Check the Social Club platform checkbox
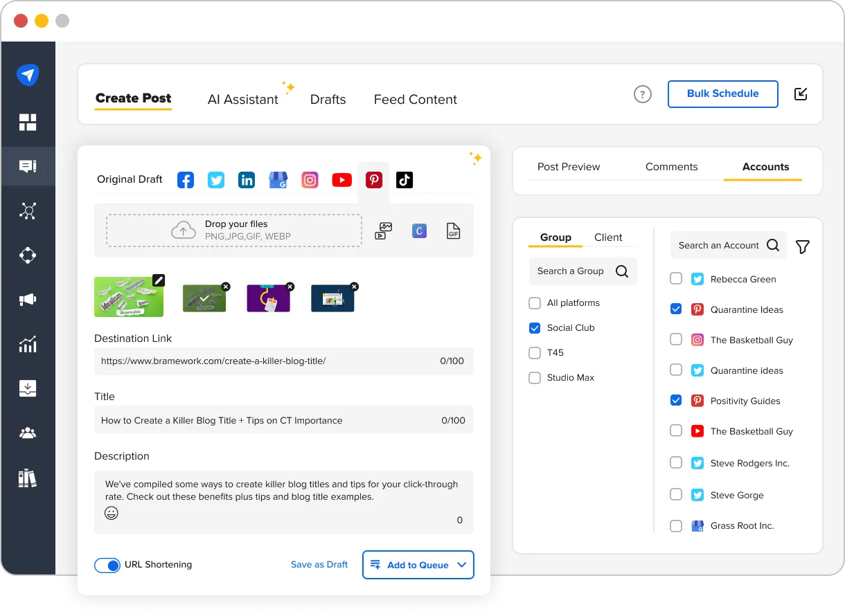The image size is (845, 616). [x=535, y=327]
